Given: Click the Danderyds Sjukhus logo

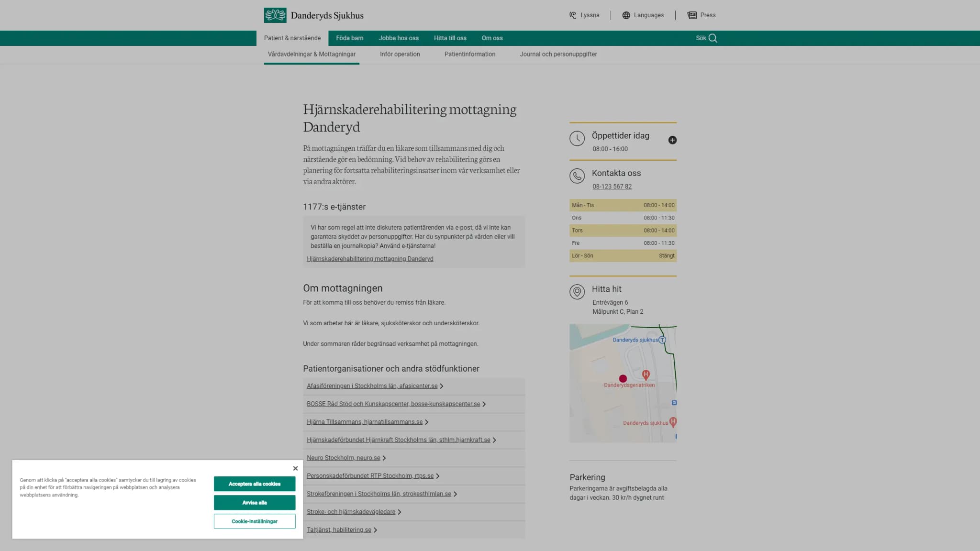Looking at the screenshot, I should point(313,15).
